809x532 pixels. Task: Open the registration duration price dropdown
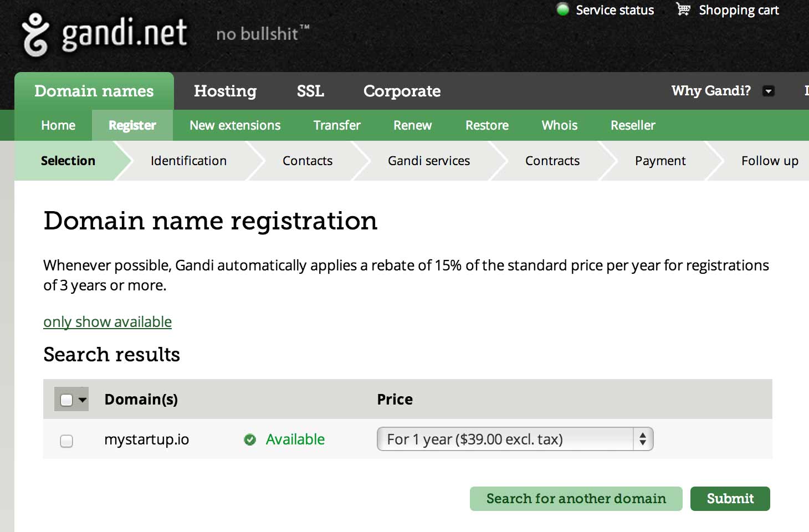pyautogui.click(x=515, y=439)
